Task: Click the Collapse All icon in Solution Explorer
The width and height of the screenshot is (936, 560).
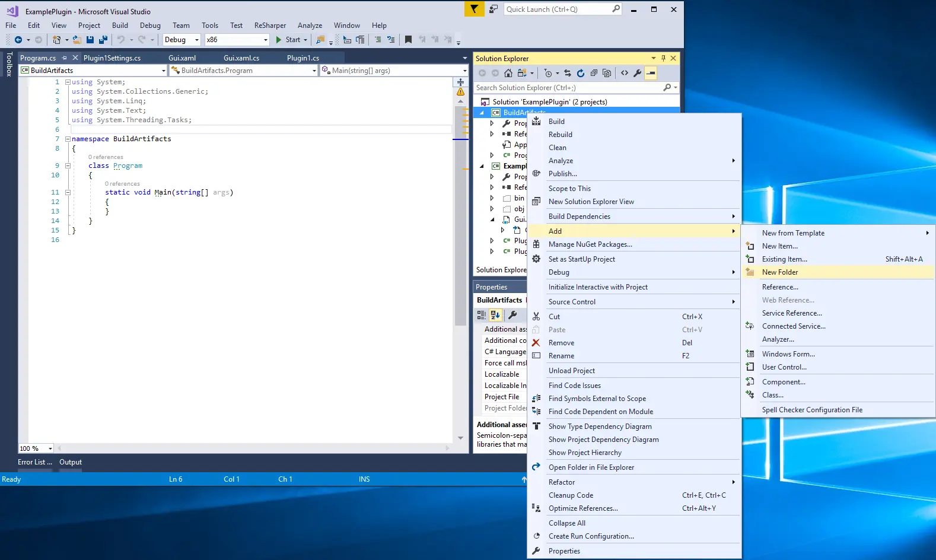Action: 594,73
